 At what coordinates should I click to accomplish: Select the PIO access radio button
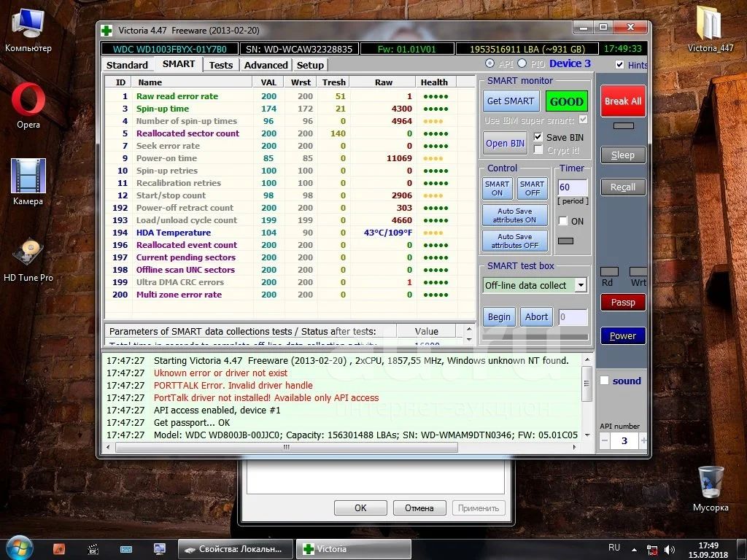coord(522,63)
